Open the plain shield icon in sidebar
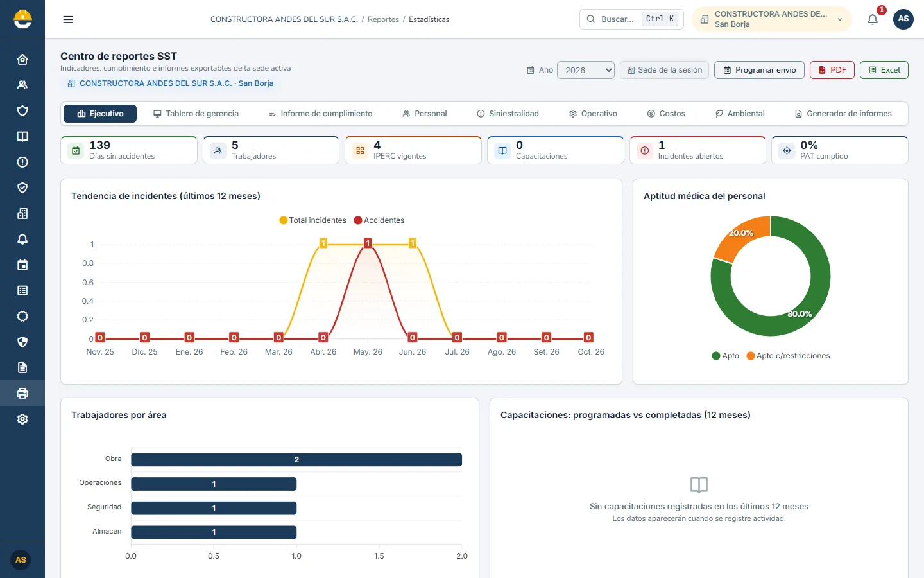Screen dimensions: 924x578 pos(22,111)
